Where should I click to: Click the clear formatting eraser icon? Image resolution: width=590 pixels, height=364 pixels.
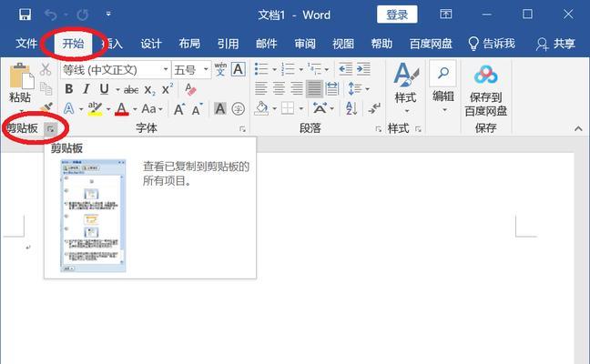point(190,89)
